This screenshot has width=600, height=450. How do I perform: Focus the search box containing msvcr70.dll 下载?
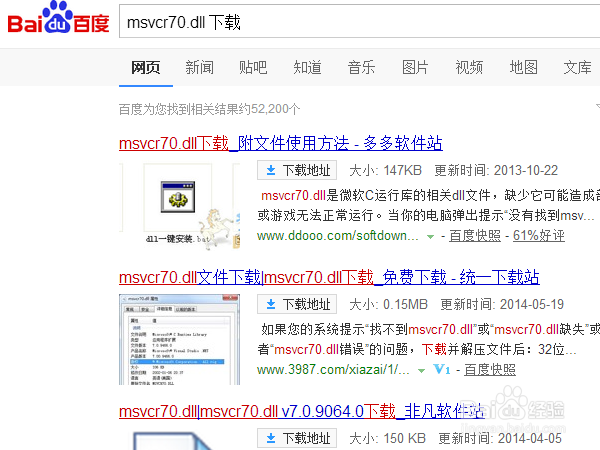click(x=360, y=21)
